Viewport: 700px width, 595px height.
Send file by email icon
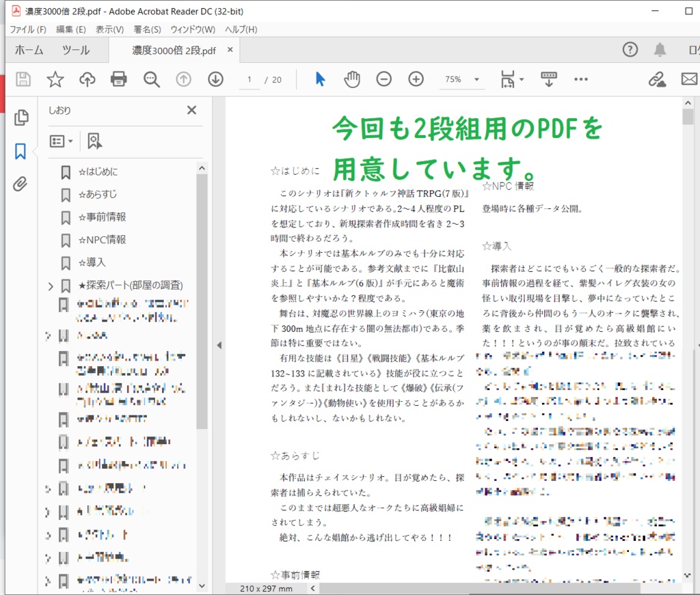[x=690, y=79]
